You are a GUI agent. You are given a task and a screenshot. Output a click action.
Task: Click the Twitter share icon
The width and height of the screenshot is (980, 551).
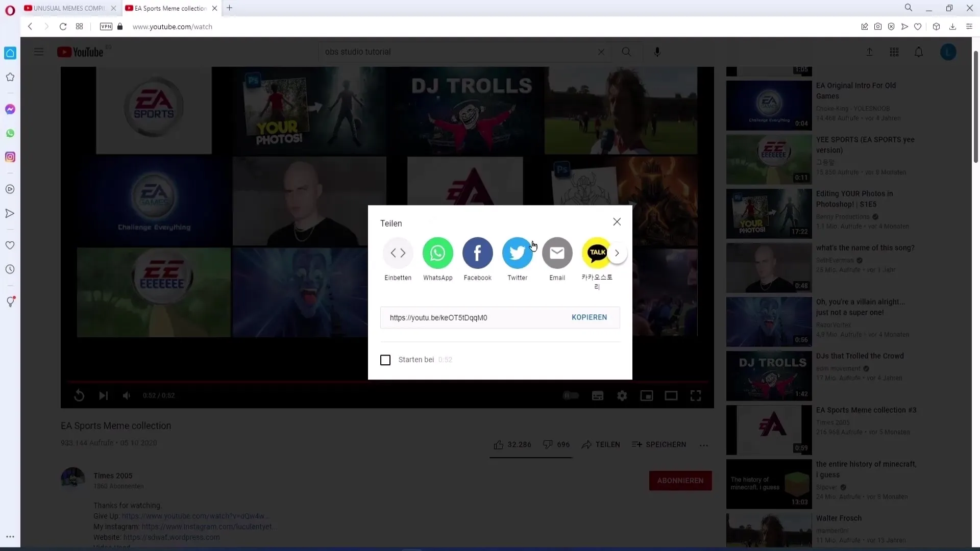pos(518,253)
